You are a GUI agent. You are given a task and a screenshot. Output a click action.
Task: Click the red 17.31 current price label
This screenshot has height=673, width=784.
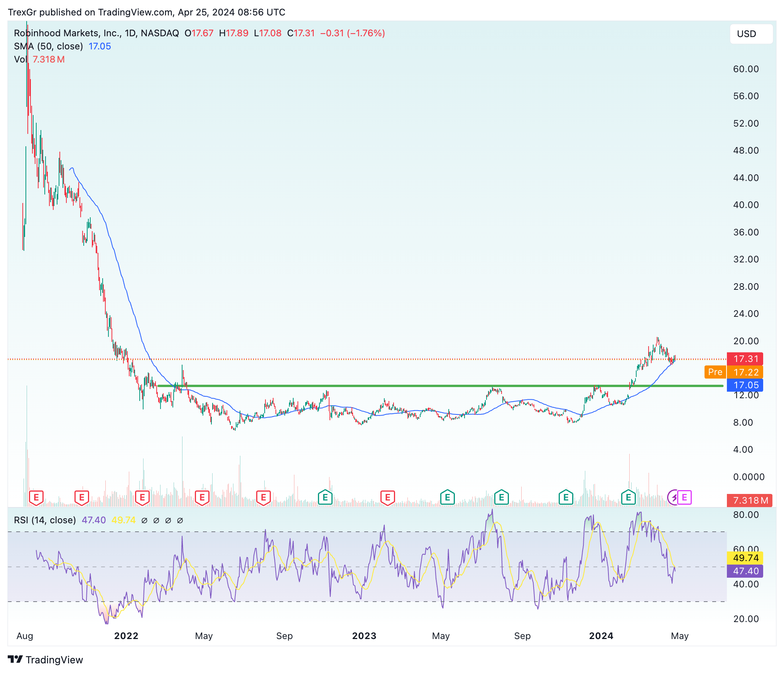point(745,359)
